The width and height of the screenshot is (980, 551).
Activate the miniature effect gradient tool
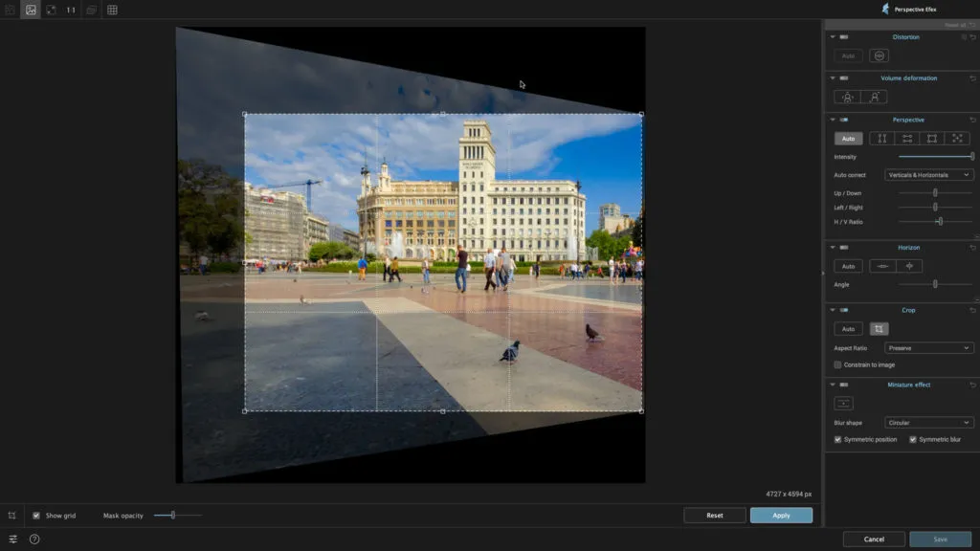843,403
